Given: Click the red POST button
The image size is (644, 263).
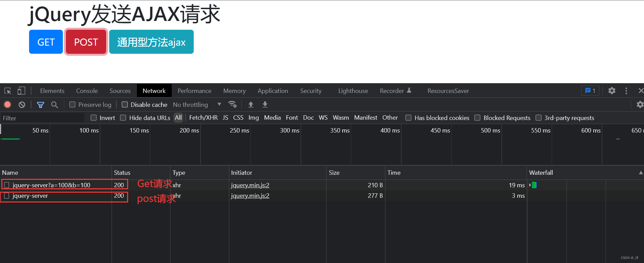Looking at the screenshot, I should 86,42.
